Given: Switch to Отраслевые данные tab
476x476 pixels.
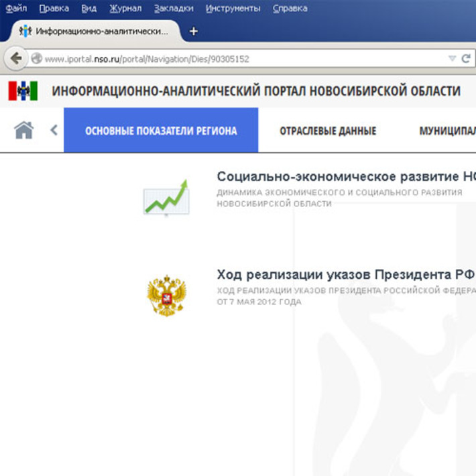Looking at the screenshot, I should coord(328,131).
